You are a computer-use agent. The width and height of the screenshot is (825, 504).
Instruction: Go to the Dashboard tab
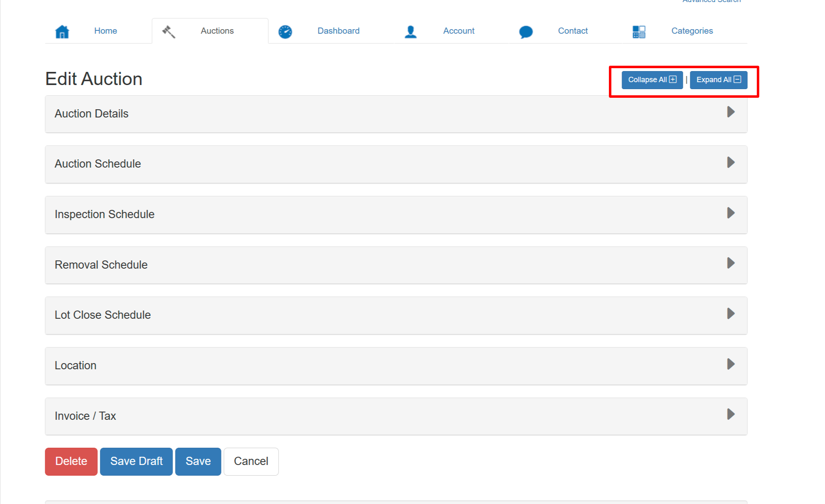[338, 31]
